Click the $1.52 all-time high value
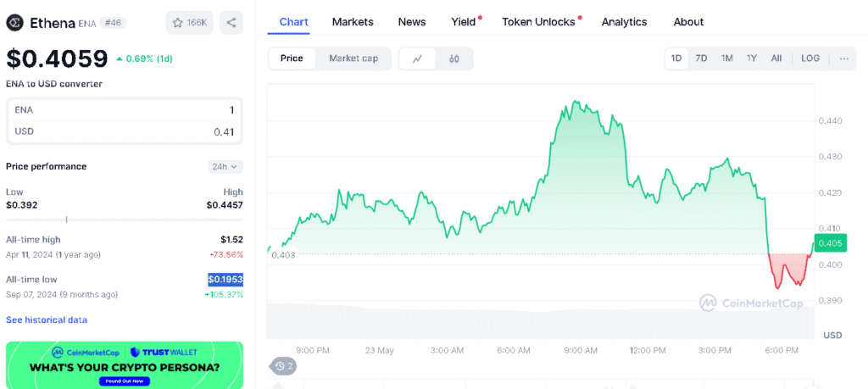The height and width of the screenshot is (389, 868). 231,240
